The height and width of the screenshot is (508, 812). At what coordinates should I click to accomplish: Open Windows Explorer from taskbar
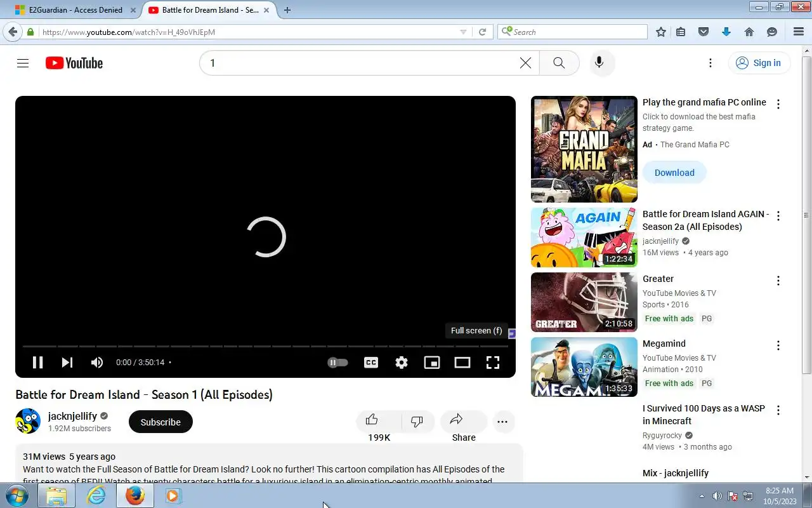coord(56,495)
